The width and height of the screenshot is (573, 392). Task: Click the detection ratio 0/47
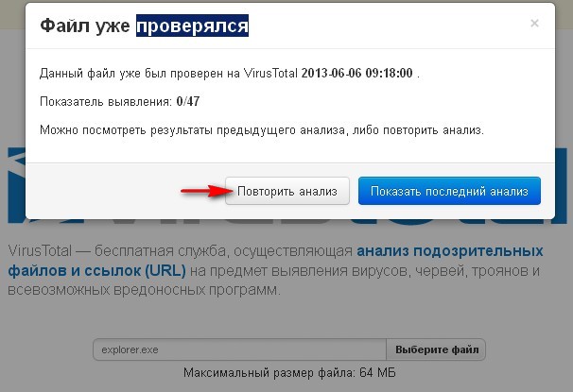(188, 101)
